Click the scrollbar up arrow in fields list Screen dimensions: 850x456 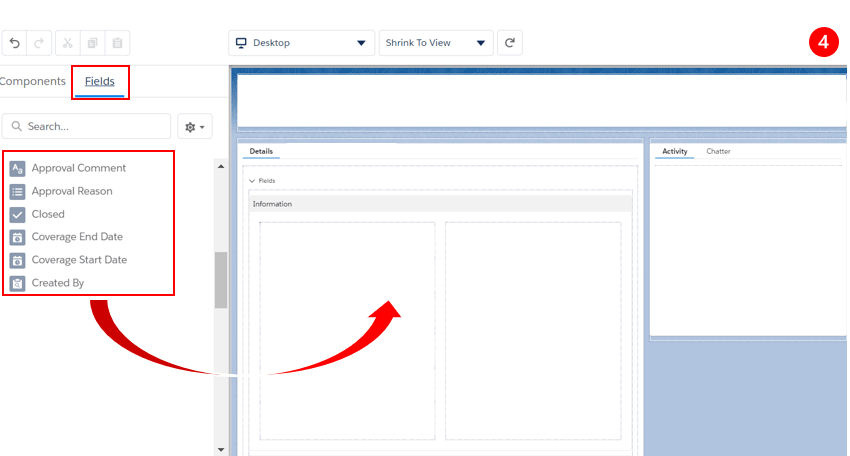pos(221,166)
